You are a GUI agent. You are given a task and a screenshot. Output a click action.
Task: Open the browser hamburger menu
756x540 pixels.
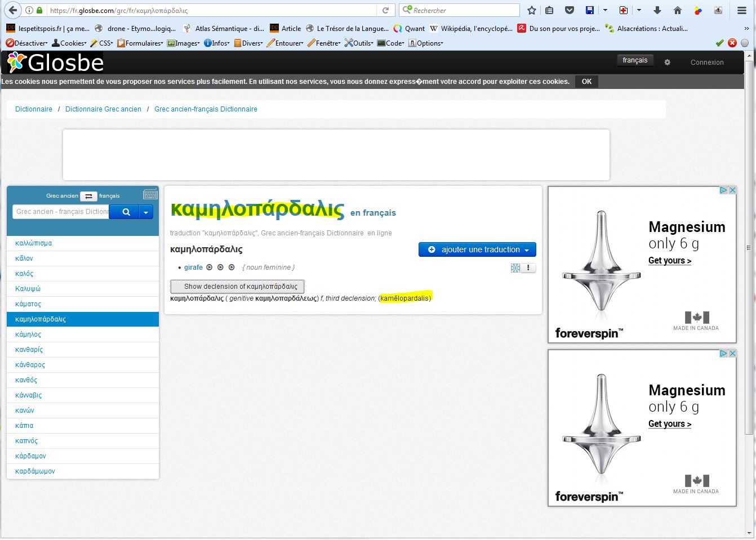pos(742,10)
